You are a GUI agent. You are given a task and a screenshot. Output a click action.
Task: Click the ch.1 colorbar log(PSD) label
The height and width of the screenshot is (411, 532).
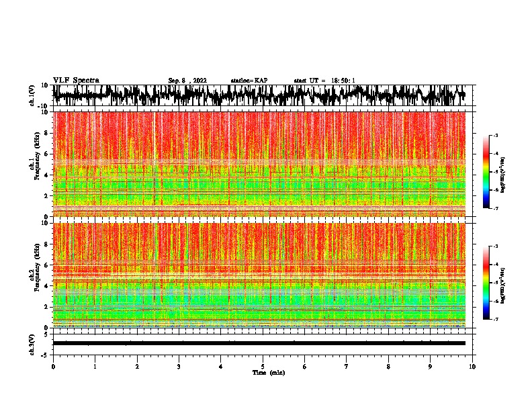[x=503, y=175]
